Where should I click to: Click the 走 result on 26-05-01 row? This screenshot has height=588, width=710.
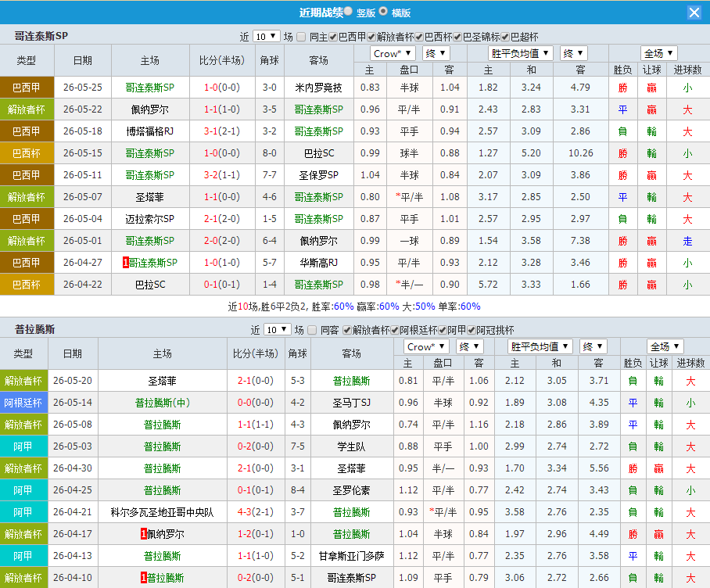tap(687, 241)
